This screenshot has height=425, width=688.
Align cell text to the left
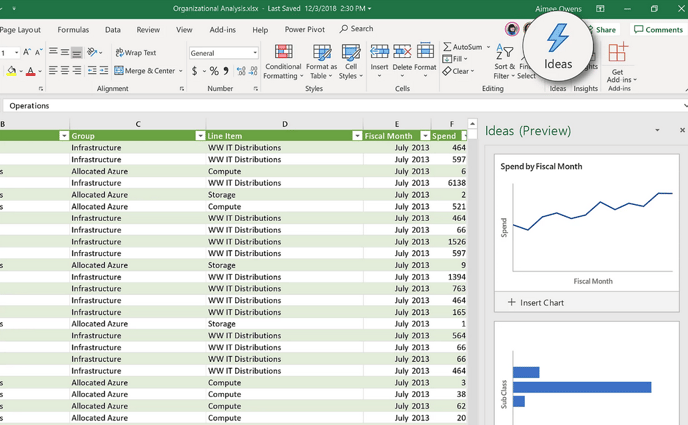(53, 70)
